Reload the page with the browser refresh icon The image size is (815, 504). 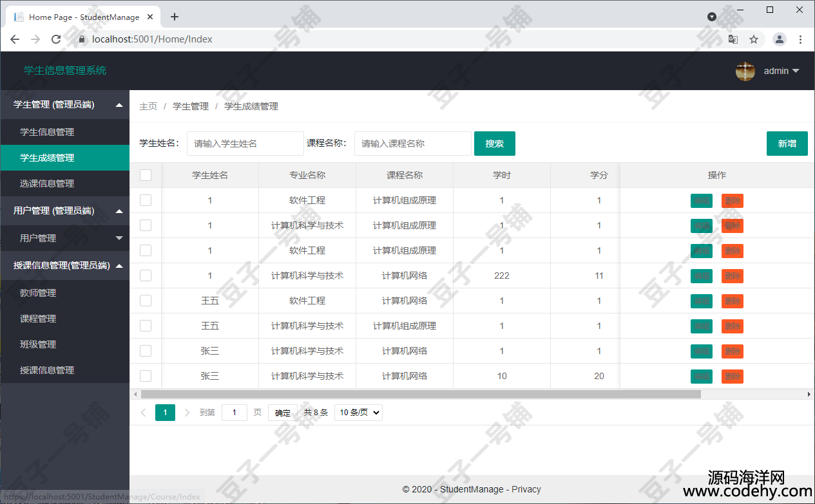point(56,39)
